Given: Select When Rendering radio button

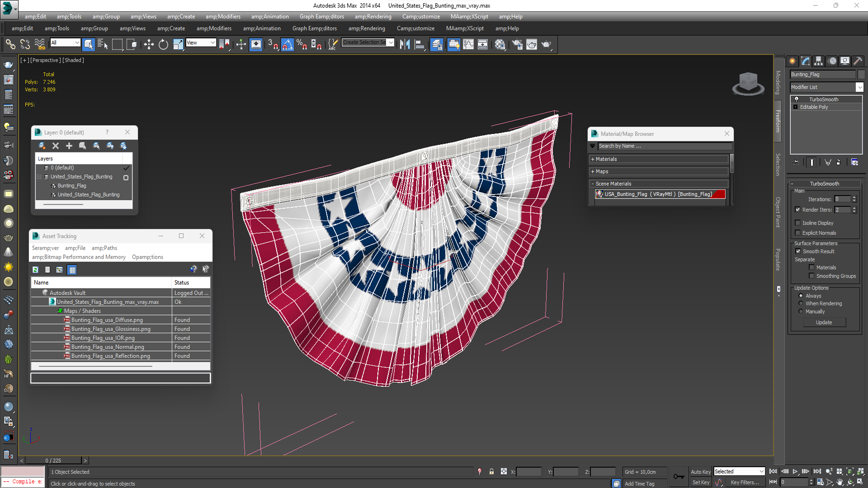Looking at the screenshot, I should [801, 303].
